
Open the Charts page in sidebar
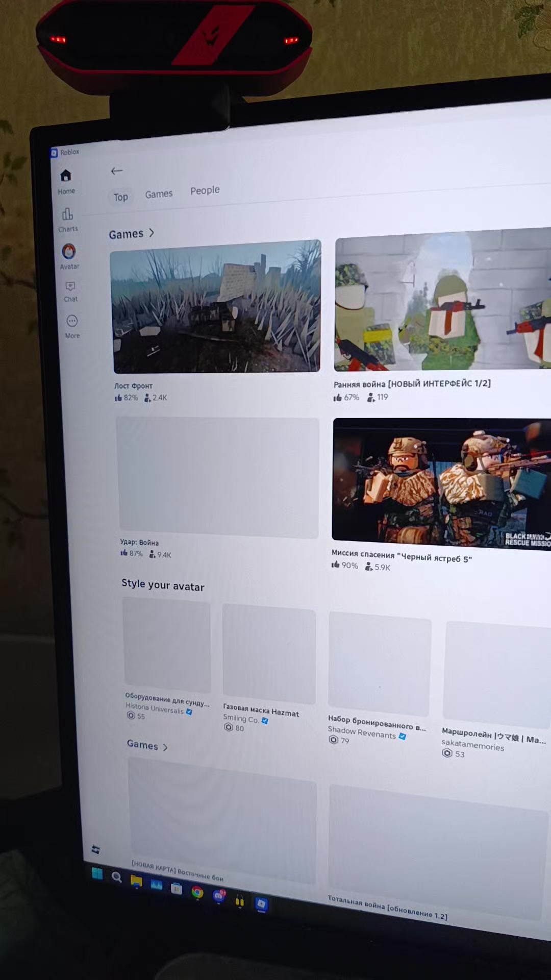click(67, 219)
